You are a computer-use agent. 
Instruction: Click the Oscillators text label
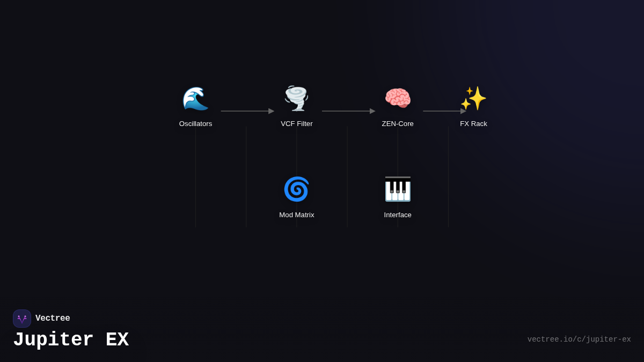tap(195, 124)
